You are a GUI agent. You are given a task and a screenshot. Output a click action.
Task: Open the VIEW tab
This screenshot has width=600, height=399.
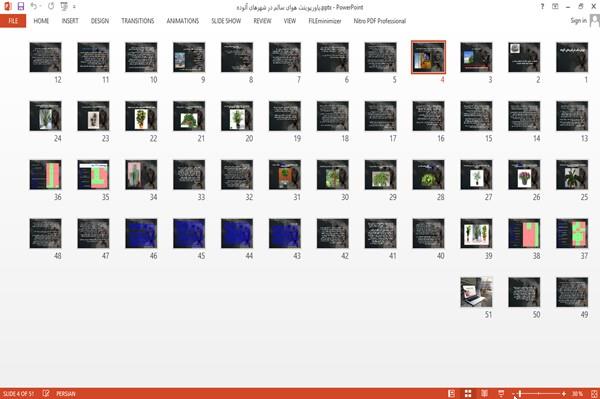point(290,21)
